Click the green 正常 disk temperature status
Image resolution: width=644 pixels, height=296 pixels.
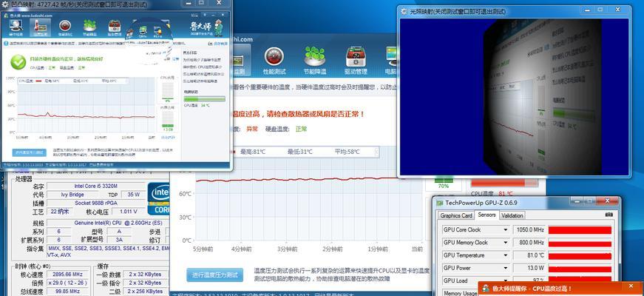(x=301, y=129)
